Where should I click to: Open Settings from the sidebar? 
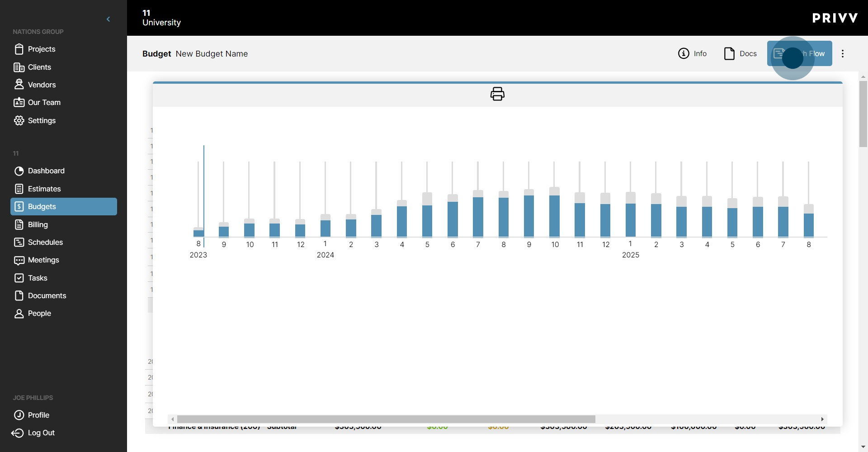[42, 120]
